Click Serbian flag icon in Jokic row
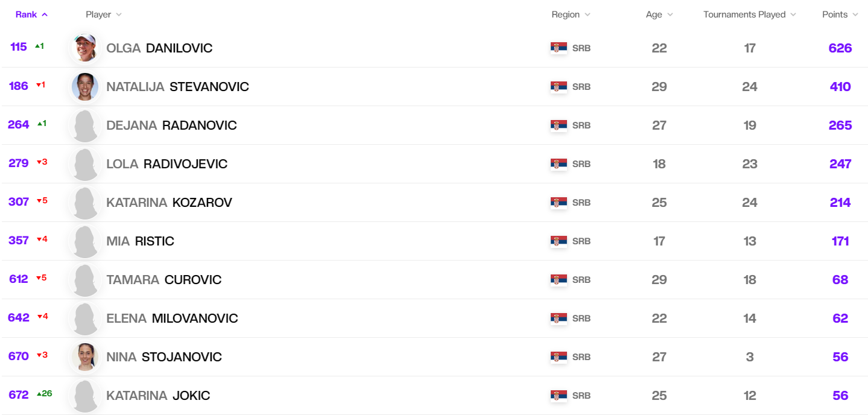 559,396
